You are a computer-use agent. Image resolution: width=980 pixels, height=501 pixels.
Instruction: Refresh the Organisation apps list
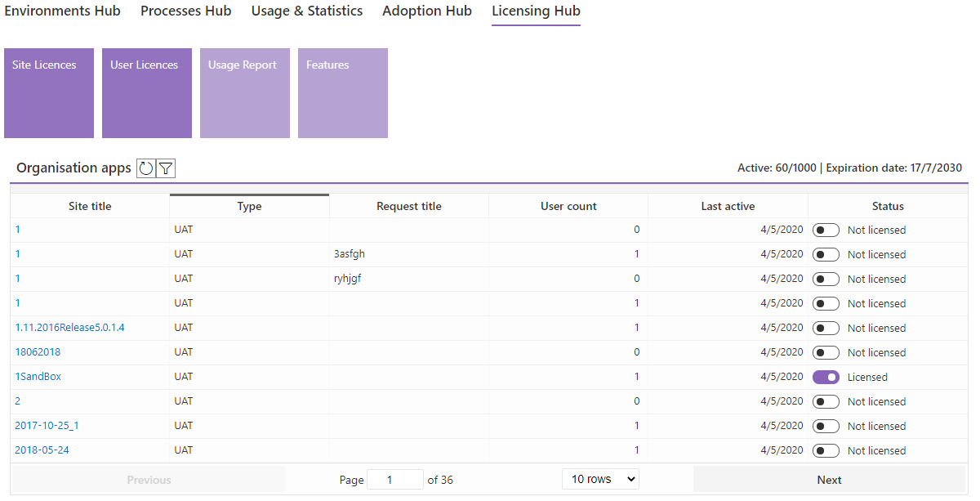[145, 168]
